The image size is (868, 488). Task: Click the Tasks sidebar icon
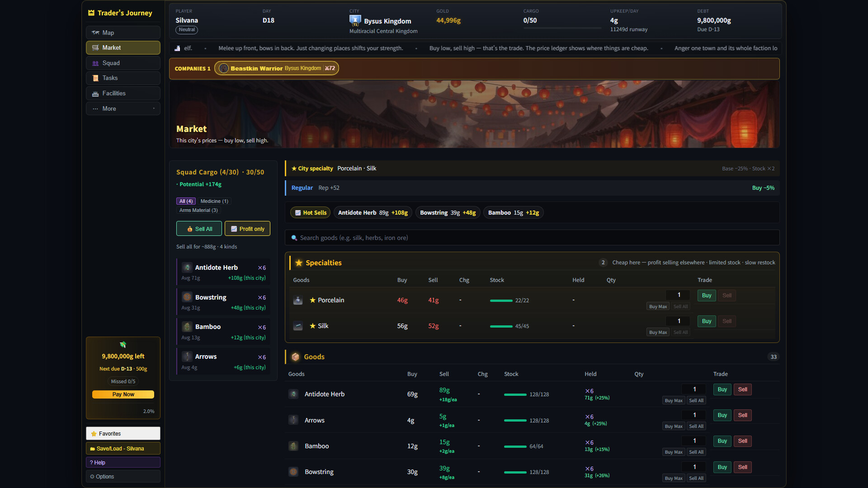tap(95, 78)
